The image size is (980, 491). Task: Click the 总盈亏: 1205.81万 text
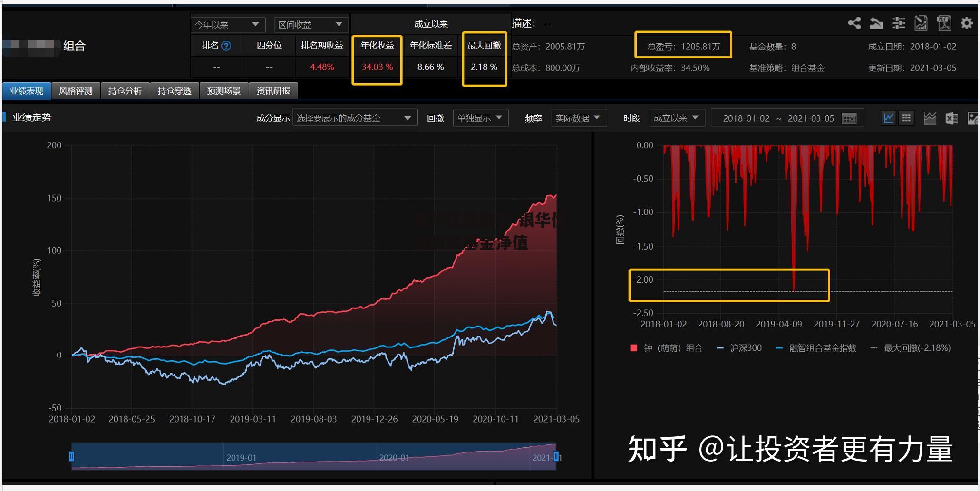[x=684, y=47]
